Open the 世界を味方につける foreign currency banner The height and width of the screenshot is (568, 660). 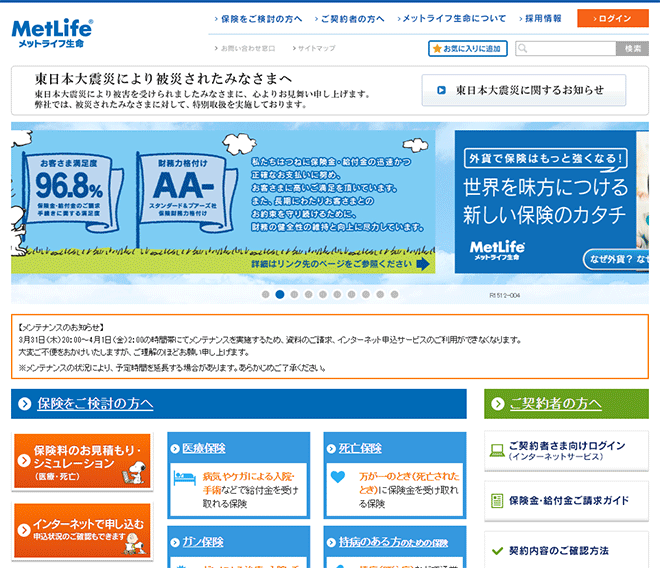pos(551,201)
